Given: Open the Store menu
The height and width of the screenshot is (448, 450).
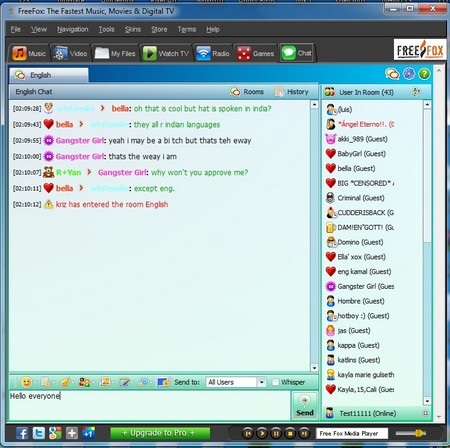Looking at the screenshot, I should point(159,29).
